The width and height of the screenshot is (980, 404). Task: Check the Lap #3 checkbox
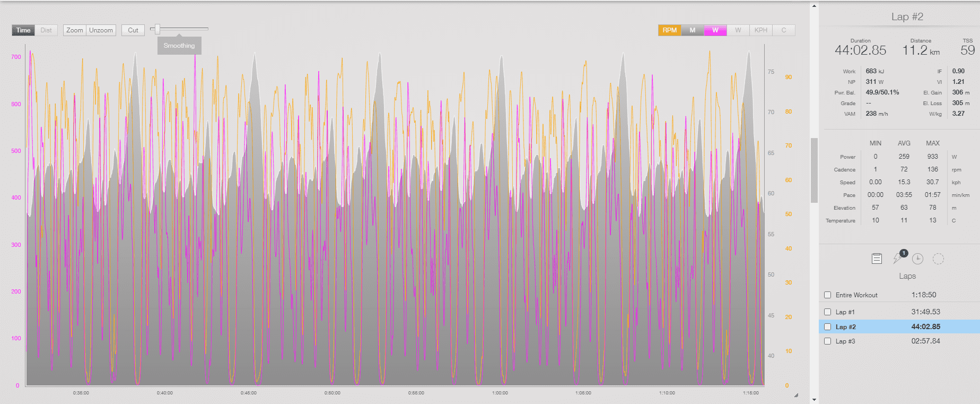827,341
